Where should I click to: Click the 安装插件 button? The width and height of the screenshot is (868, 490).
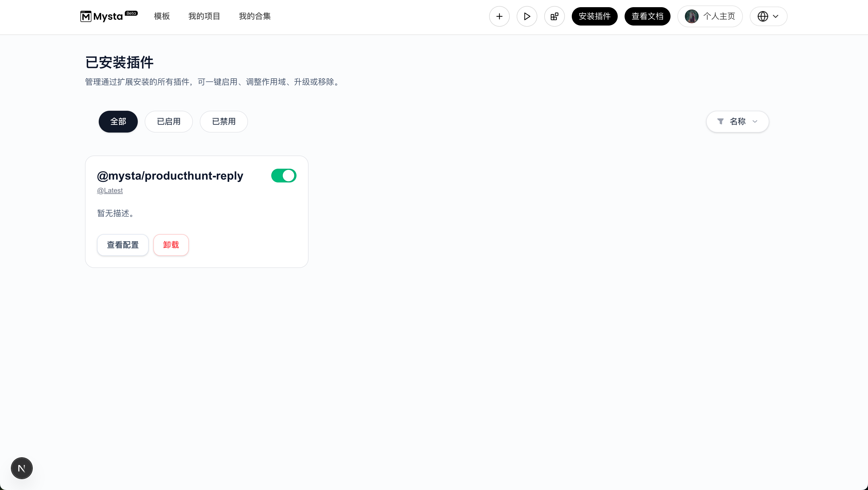594,16
